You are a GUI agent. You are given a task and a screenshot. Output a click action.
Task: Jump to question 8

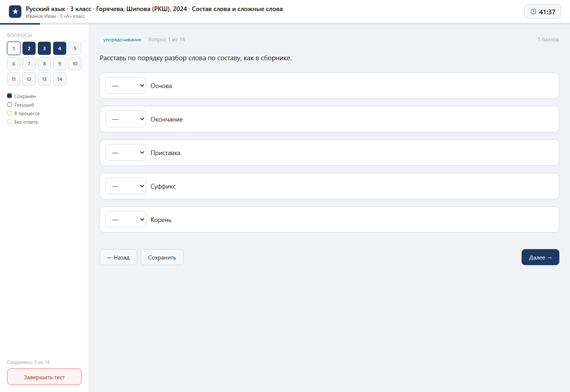point(44,64)
